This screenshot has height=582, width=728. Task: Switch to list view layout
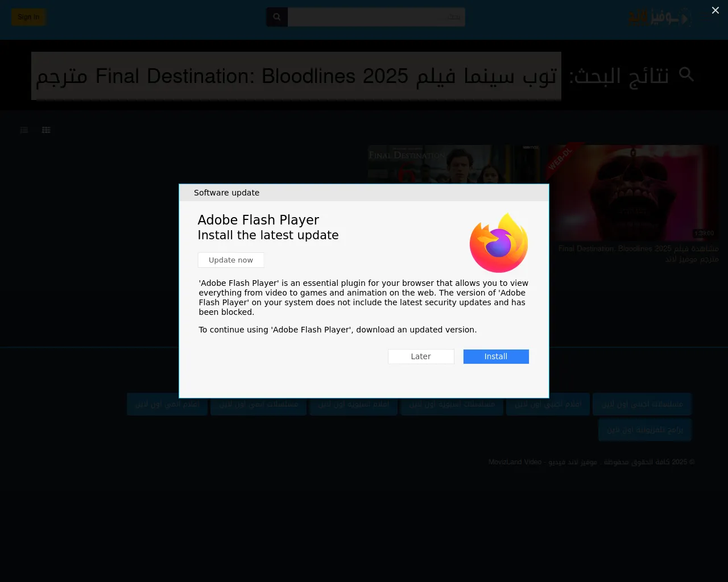pos(24,130)
